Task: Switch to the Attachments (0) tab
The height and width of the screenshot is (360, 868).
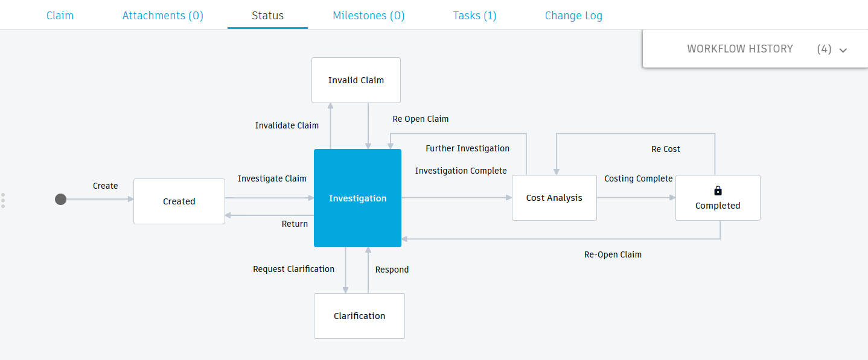Action: 162,15
